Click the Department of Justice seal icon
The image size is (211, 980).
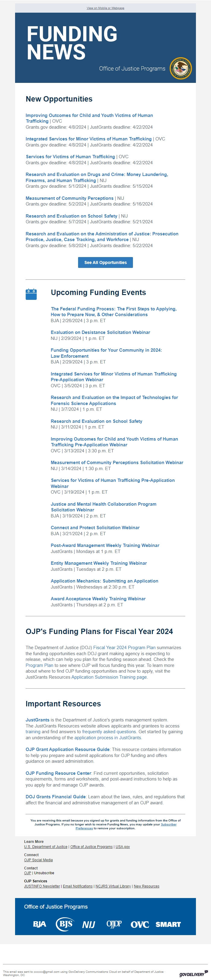coord(181,69)
